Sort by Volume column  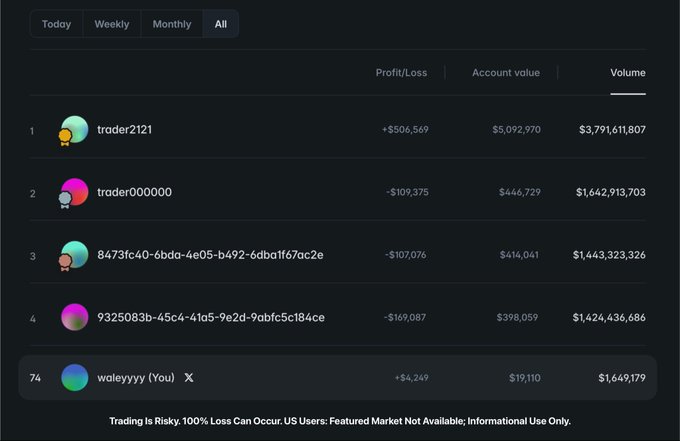point(628,72)
